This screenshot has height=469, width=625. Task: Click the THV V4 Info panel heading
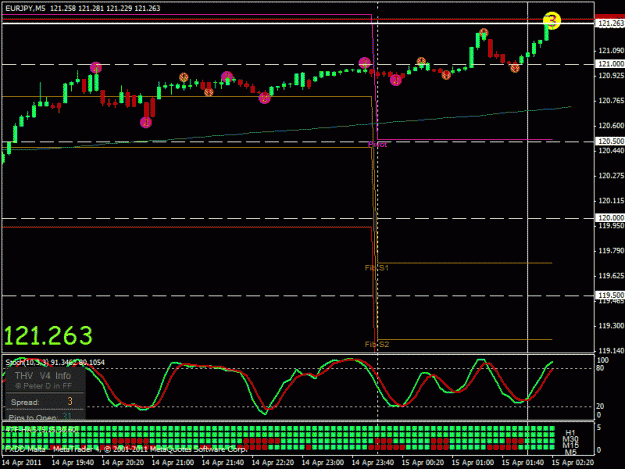coord(43,376)
